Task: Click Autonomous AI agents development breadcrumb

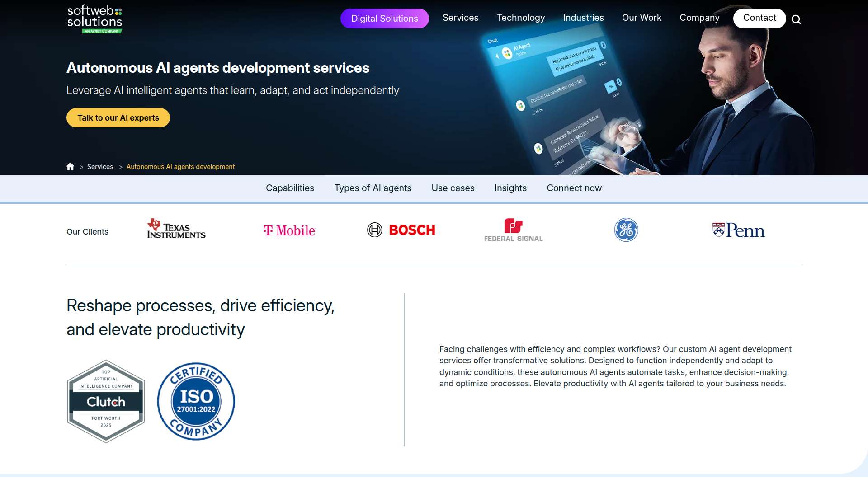Action: [x=180, y=167]
